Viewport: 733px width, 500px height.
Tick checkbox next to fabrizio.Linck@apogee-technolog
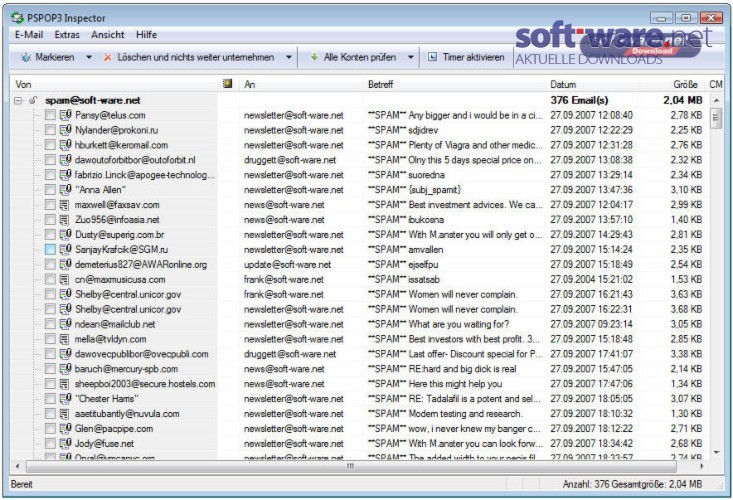coord(50,175)
